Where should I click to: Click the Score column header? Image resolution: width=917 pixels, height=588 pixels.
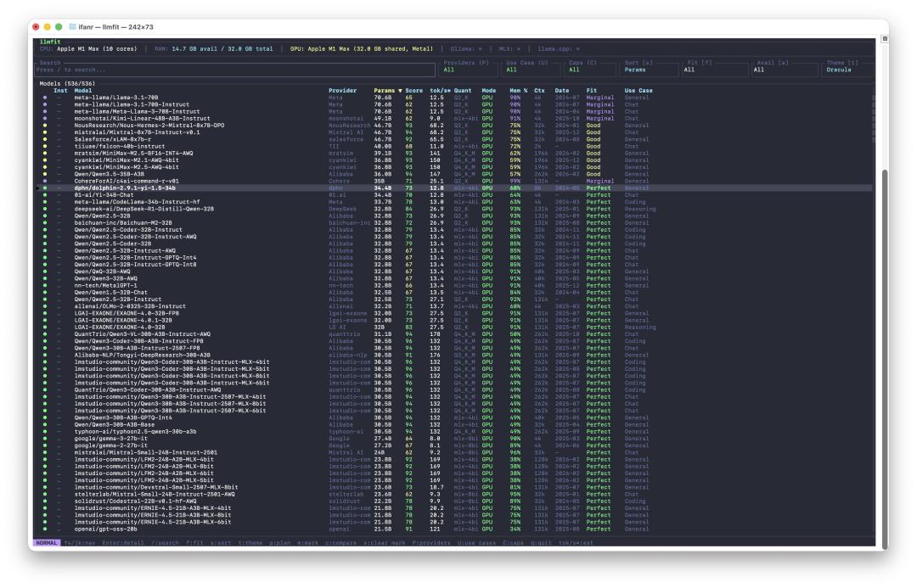[413, 91]
